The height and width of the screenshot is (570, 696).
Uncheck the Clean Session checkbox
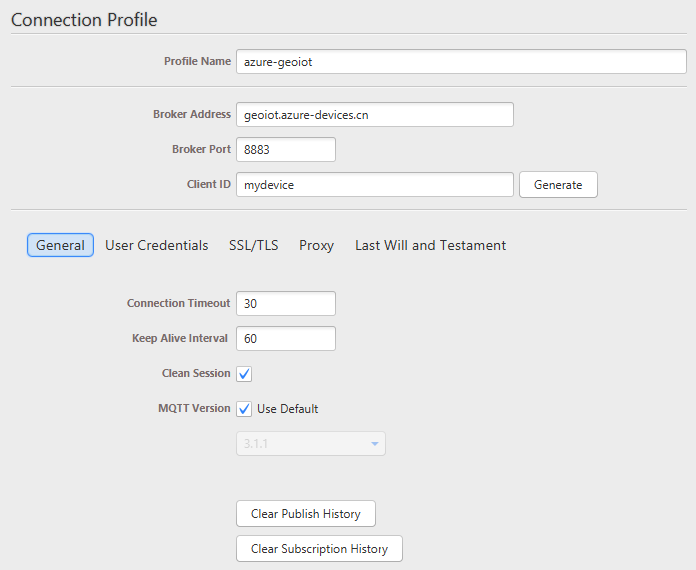click(245, 374)
